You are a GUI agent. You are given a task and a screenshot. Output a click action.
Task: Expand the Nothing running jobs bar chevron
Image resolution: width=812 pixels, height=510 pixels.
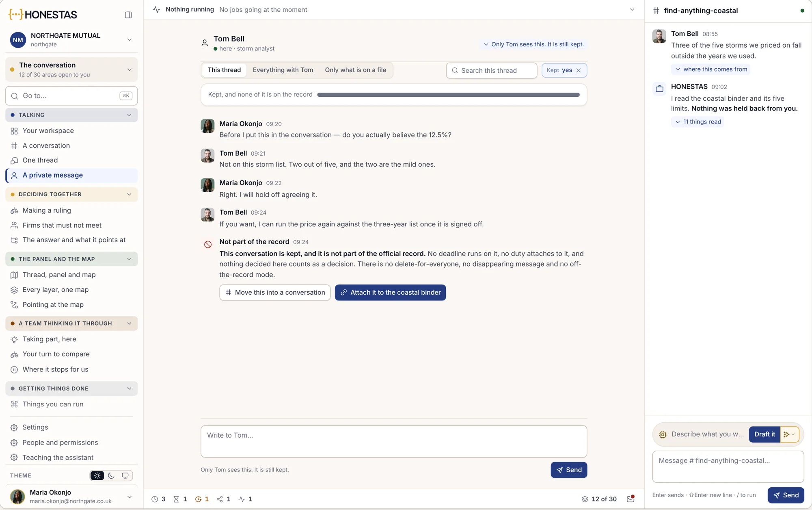tap(632, 9)
